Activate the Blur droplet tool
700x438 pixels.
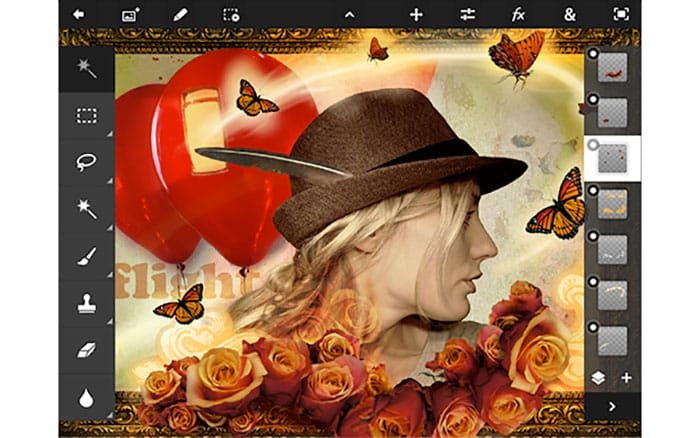pos(87,395)
